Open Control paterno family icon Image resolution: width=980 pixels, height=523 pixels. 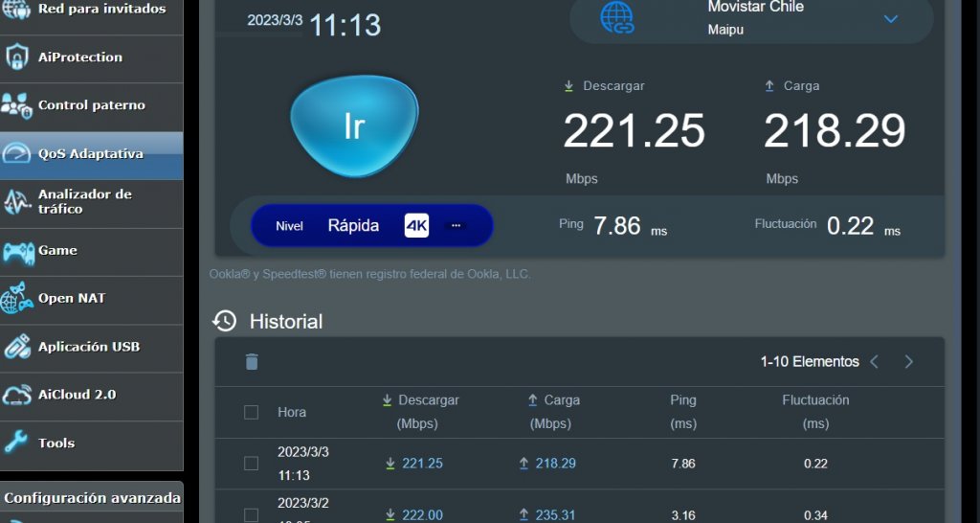coord(16,105)
